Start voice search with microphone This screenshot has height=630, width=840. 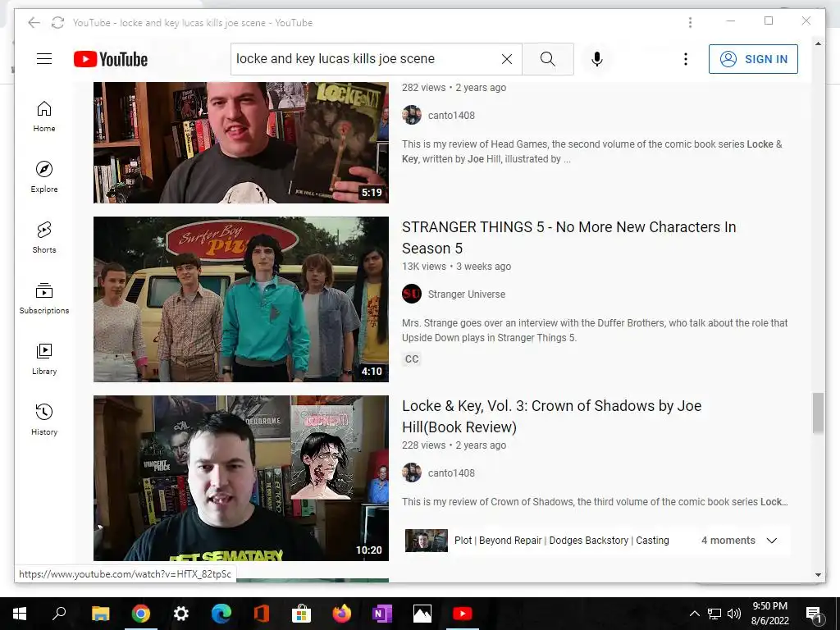point(597,59)
